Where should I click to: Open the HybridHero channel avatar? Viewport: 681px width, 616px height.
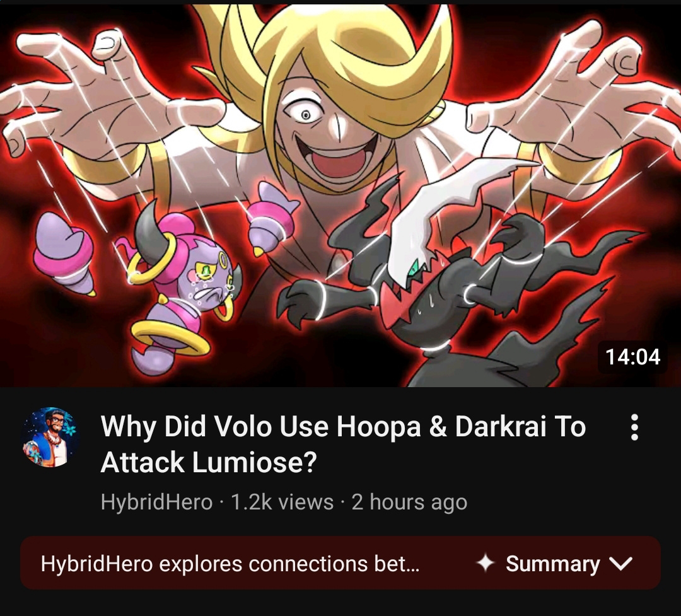[x=50, y=437]
